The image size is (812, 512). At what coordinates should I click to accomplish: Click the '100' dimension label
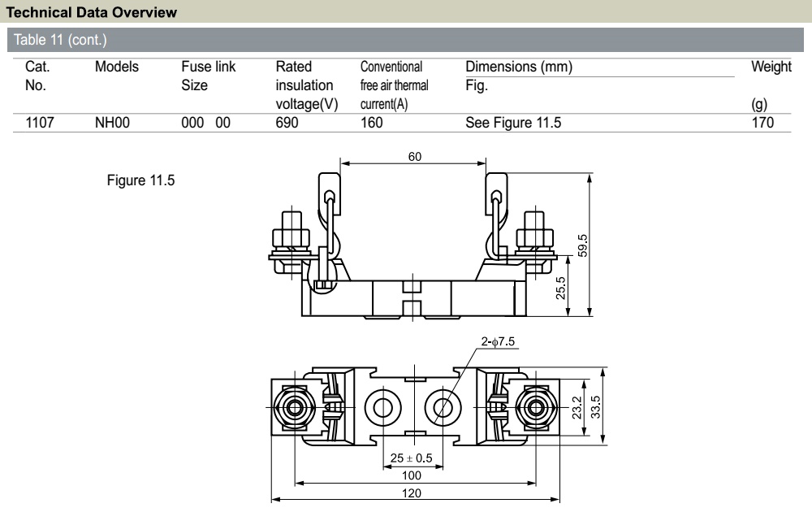point(412,475)
